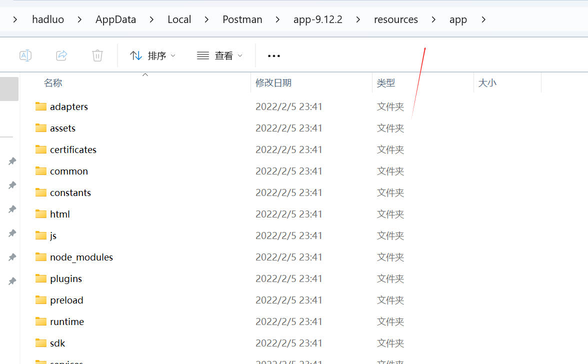
Task: Expand chevron after resources breadcrumb
Action: [433, 19]
